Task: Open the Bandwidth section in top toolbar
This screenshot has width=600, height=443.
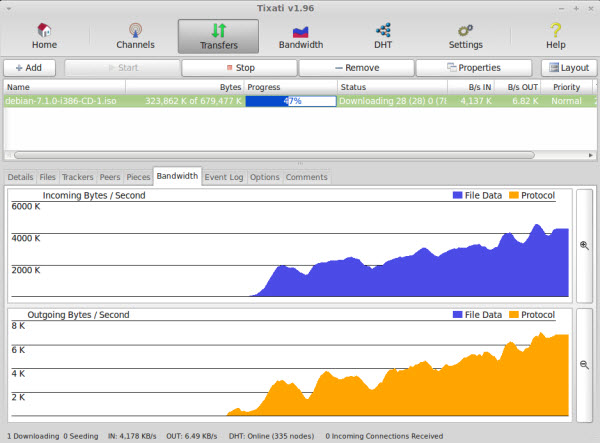Action: click(x=301, y=36)
